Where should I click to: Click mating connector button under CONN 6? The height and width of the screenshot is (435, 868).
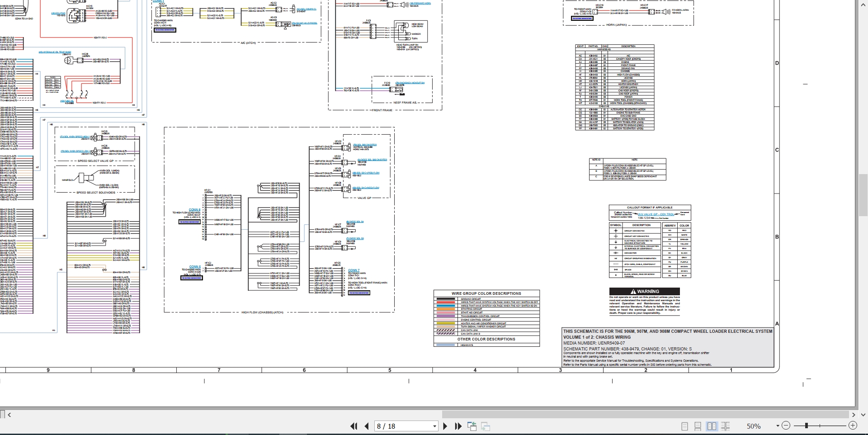tap(192, 278)
